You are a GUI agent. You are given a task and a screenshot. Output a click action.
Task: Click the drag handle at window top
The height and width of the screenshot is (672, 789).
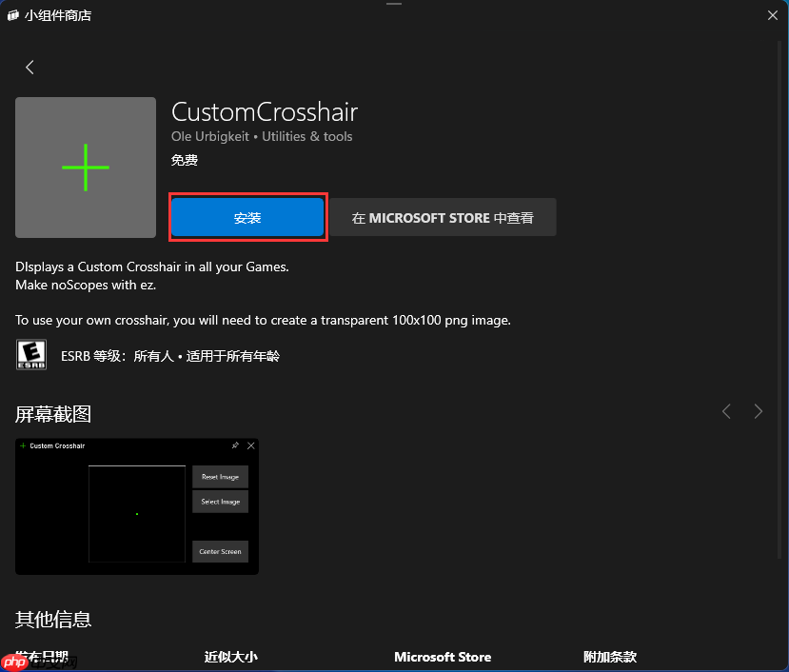[x=394, y=4]
